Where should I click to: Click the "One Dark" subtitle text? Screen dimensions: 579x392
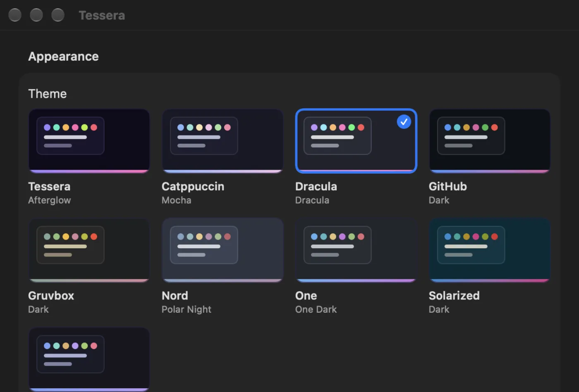[x=316, y=309]
